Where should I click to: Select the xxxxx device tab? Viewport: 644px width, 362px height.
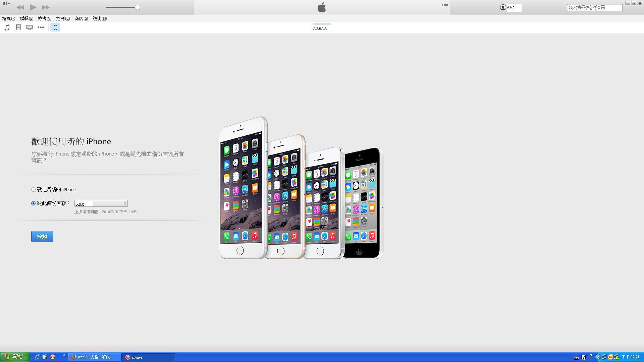coord(322,27)
